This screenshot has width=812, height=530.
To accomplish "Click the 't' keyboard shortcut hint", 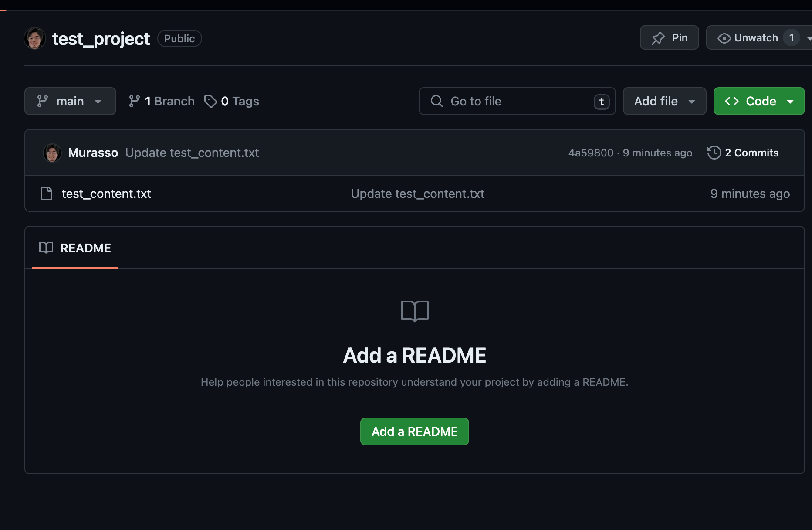I will pos(602,102).
